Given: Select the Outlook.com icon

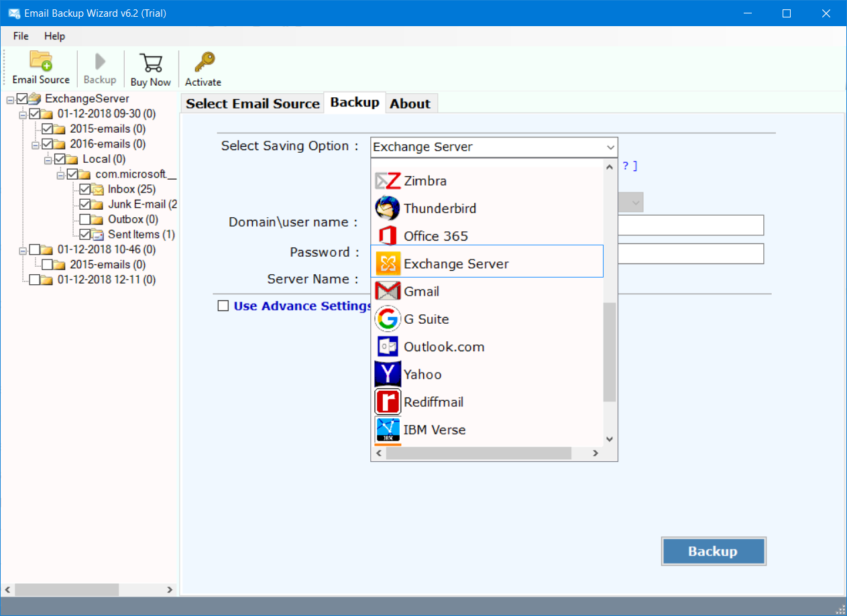Looking at the screenshot, I should pos(388,347).
